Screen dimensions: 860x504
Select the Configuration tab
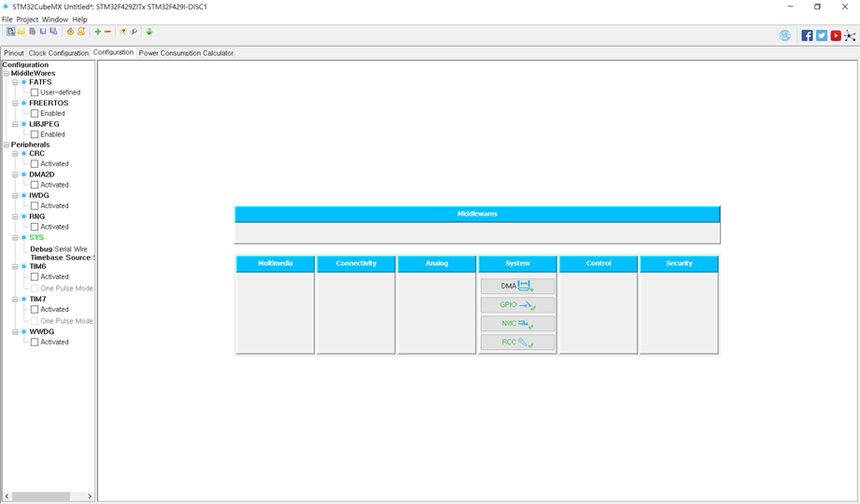tap(113, 52)
